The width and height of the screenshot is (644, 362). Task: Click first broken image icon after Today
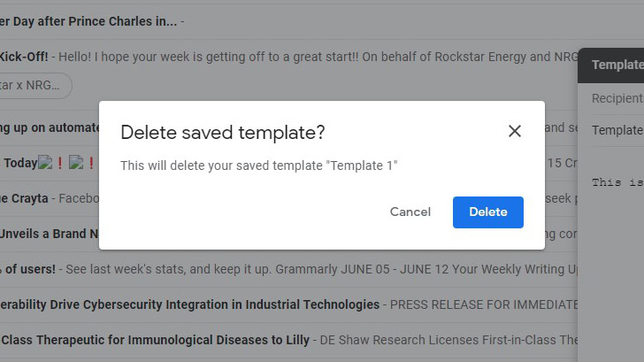pyautogui.click(x=45, y=163)
